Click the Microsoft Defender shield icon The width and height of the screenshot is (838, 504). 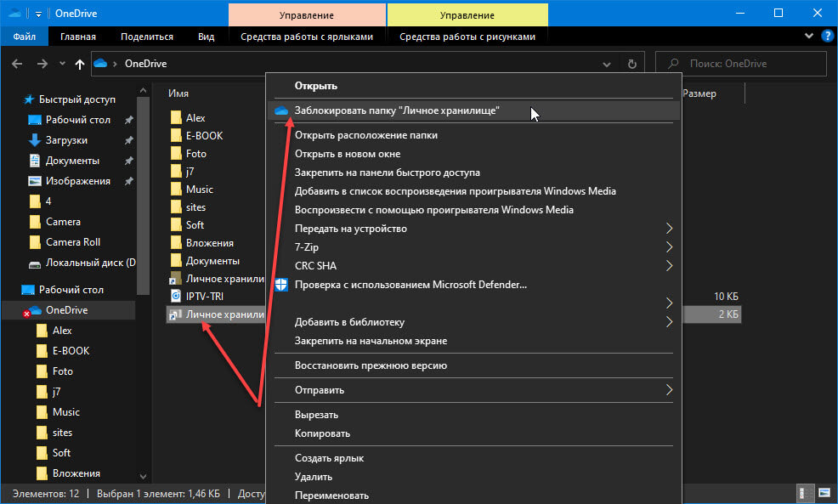pos(281,285)
